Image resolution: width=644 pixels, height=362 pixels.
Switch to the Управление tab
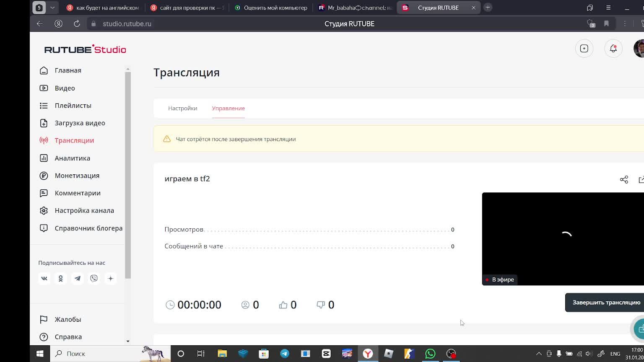[228, 108]
